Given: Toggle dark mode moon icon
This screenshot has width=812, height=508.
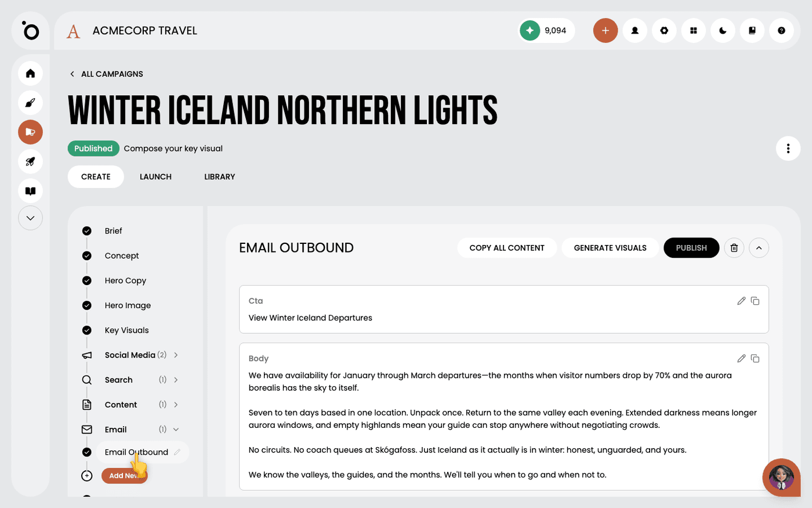Looking at the screenshot, I should pyautogui.click(x=723, y=30).
